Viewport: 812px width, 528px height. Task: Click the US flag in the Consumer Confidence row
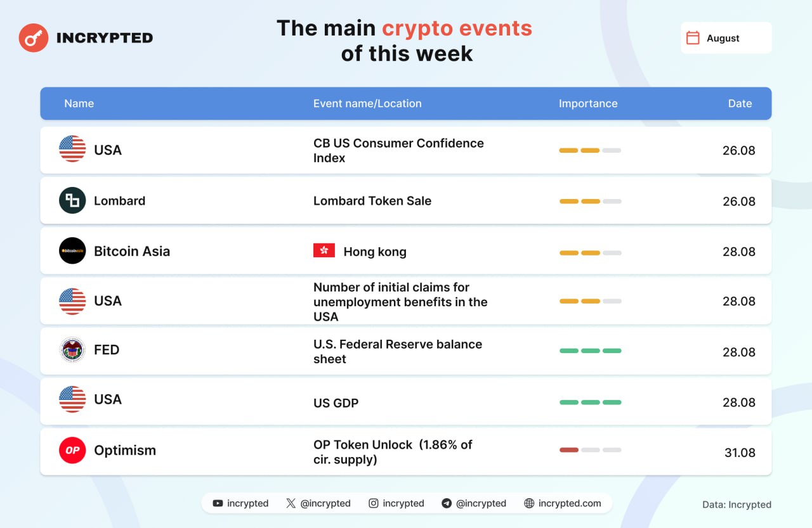72,149
